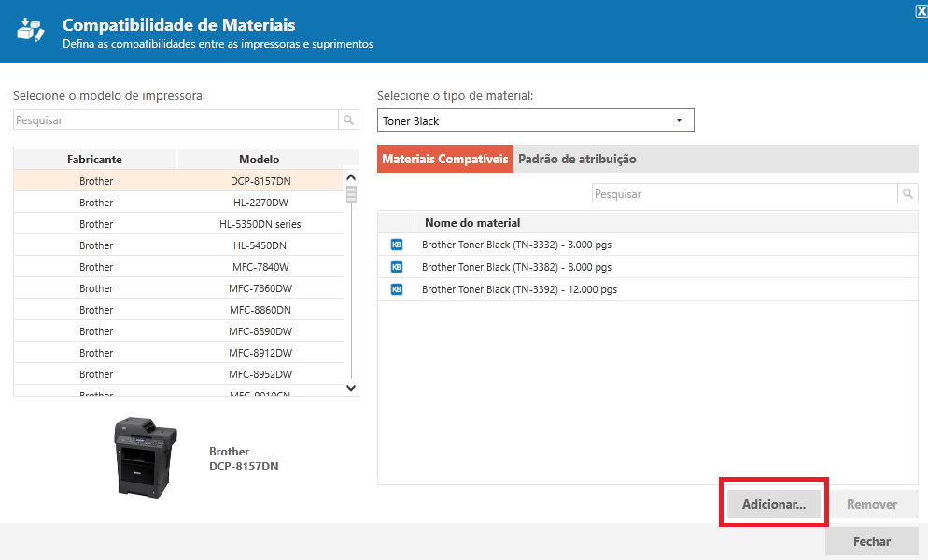Select the Materiais Compatíveis tab
The width and height of the screenshot is (928, 560).
coord(445,160)
